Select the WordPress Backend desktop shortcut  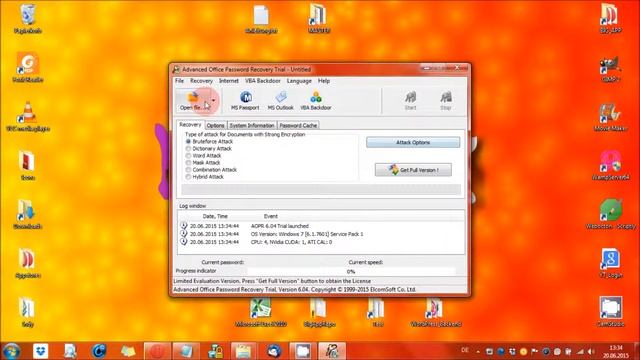(436, 312)
